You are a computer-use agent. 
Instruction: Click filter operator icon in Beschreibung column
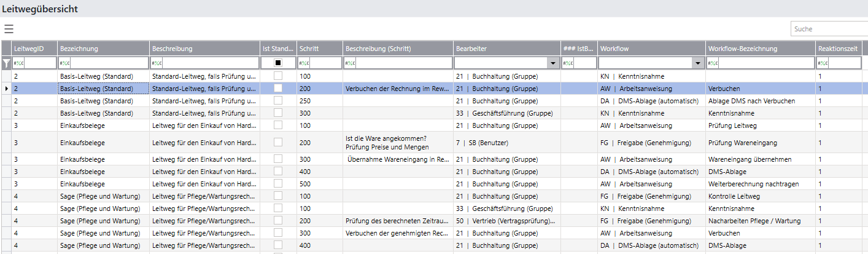point(157,63)
